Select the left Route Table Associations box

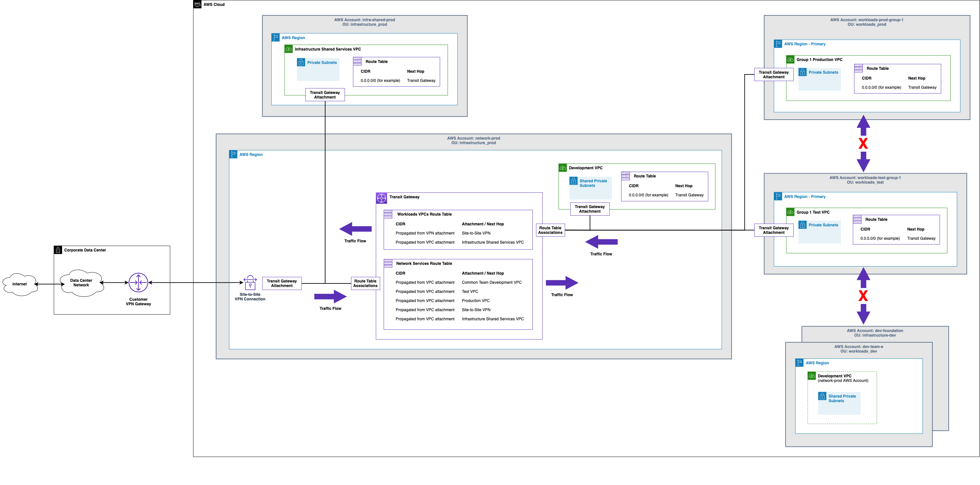click(365, 283)
